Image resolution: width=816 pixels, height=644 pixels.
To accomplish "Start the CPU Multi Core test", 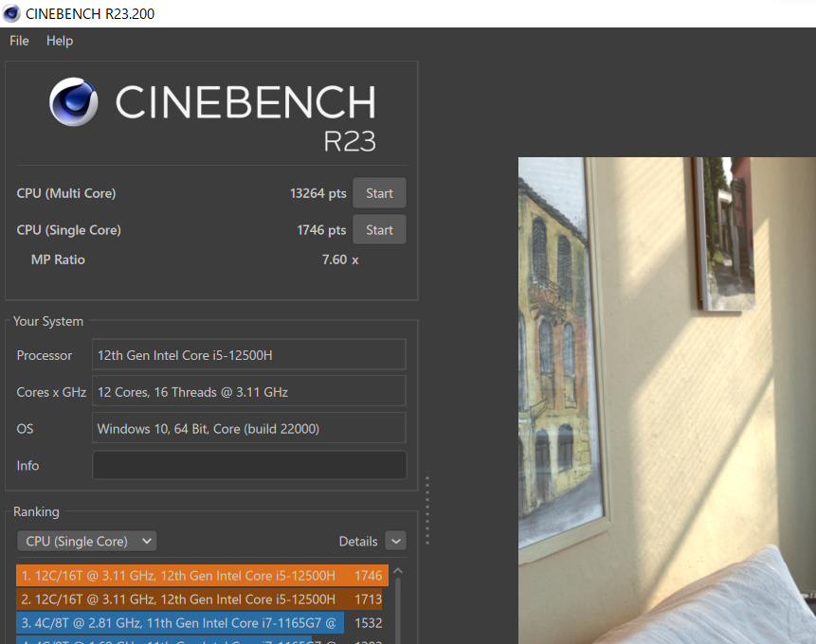I will pyautogui.click(x=379, y=193).
